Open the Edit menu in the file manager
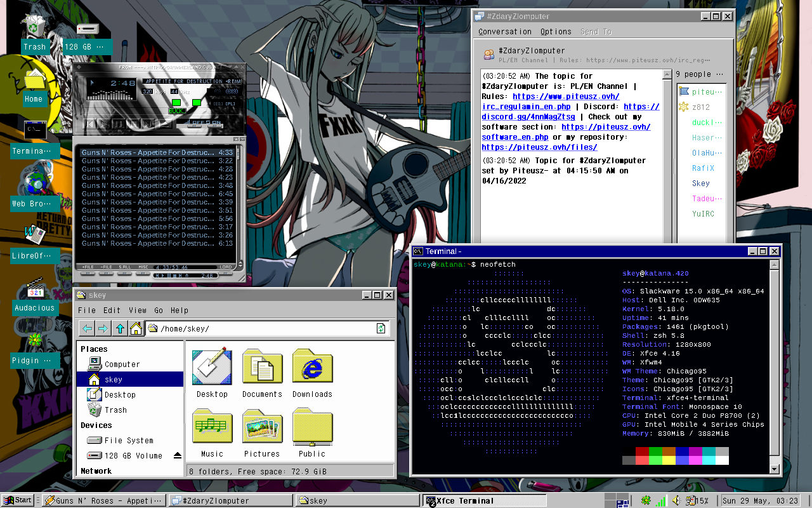 pyautogui.click(x=112, y=311)
